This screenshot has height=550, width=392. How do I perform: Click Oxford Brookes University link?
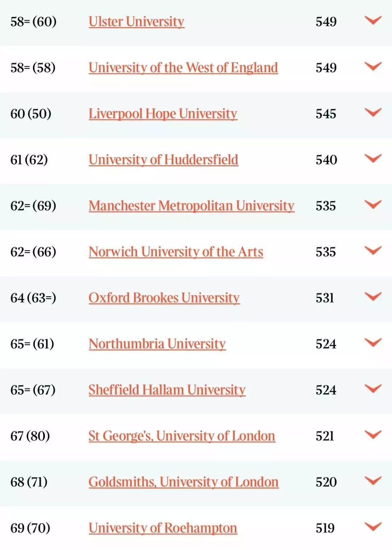164,298
